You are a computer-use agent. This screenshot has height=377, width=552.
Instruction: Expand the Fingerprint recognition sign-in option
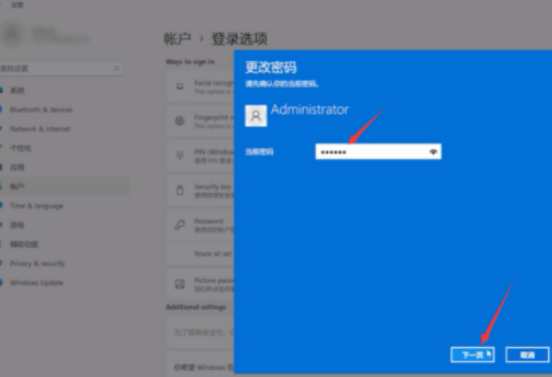pos(200,121)
